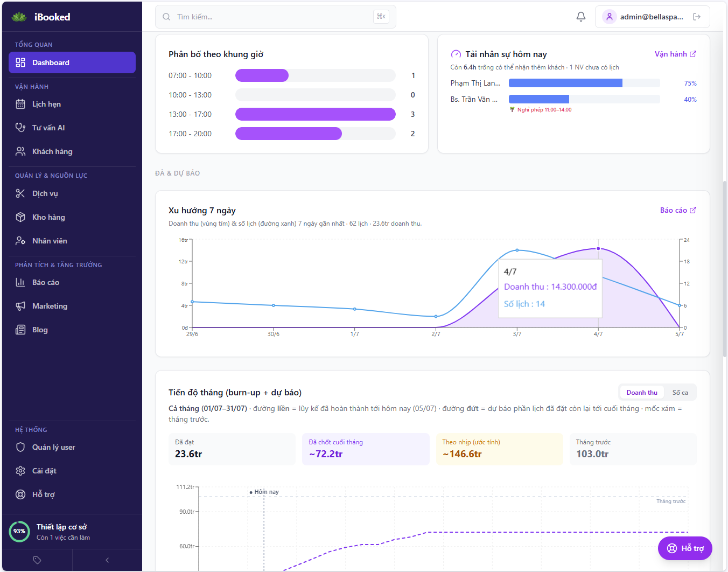
Task: Click the admin user avatar icon
Action: 609,17
